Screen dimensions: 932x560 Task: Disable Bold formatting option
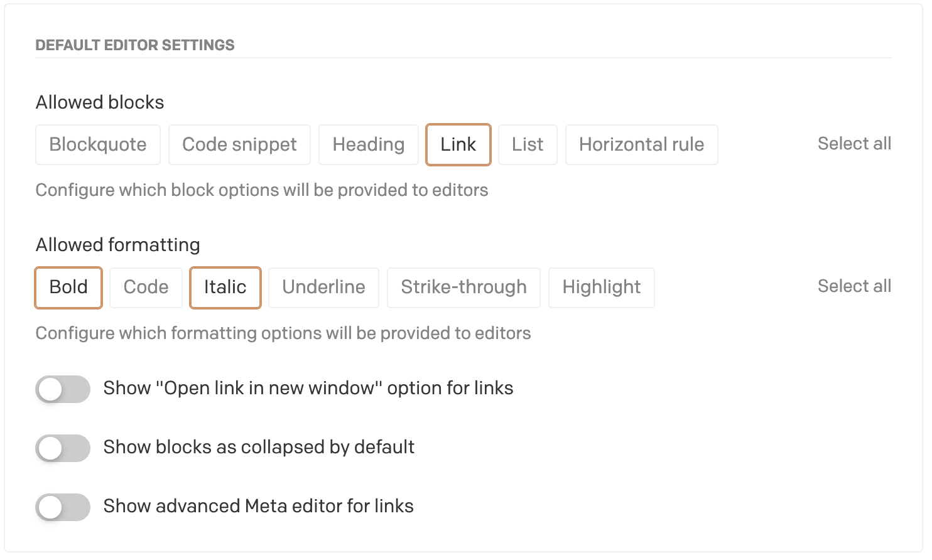(x=68, y=288)
